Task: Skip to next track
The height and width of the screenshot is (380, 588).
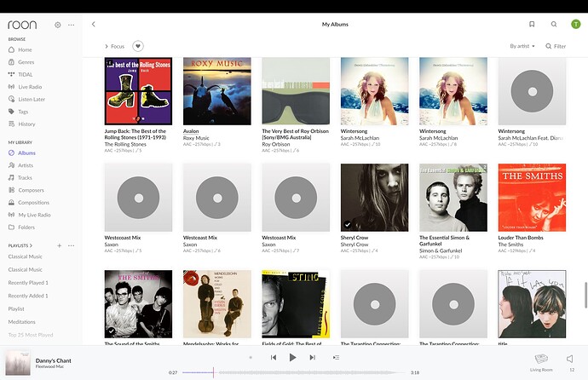Action: (x=312, y=358)
